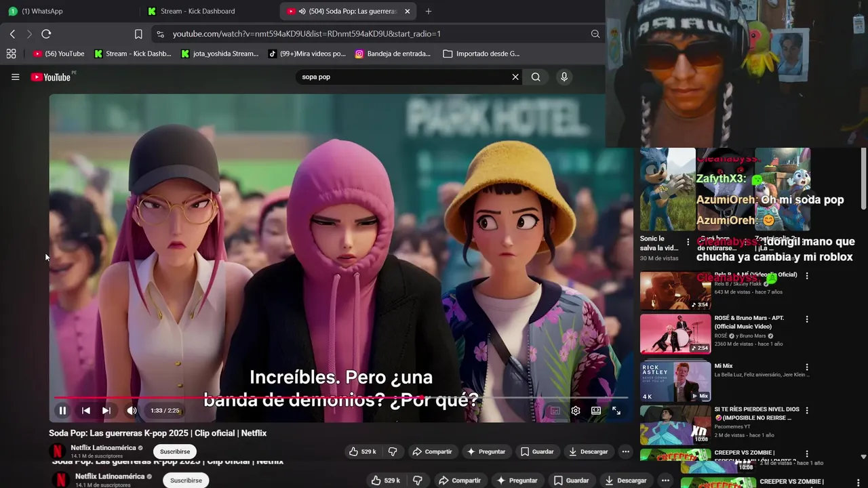Open the jota_yoshida Stream bookmark

pos(220,54)
